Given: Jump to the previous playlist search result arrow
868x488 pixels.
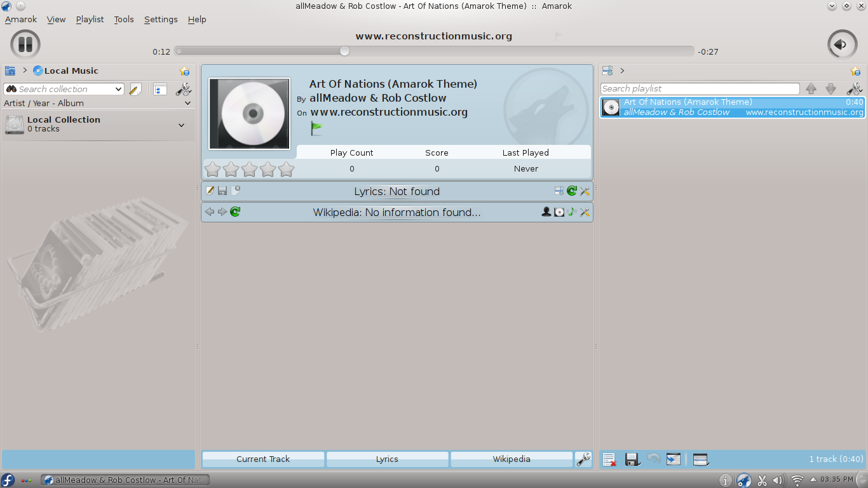Looking at the screenshot, I should click(x=811, y=89).
